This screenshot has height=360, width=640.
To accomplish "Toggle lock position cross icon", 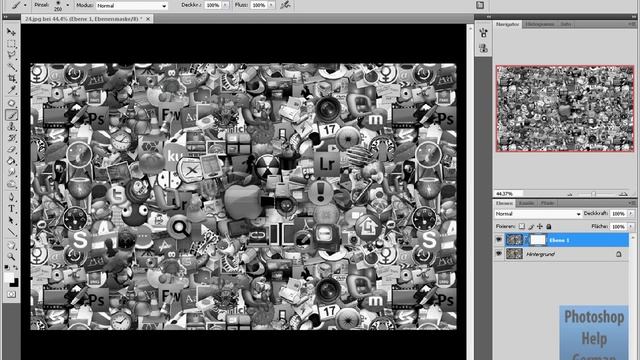I will (540, 226).
